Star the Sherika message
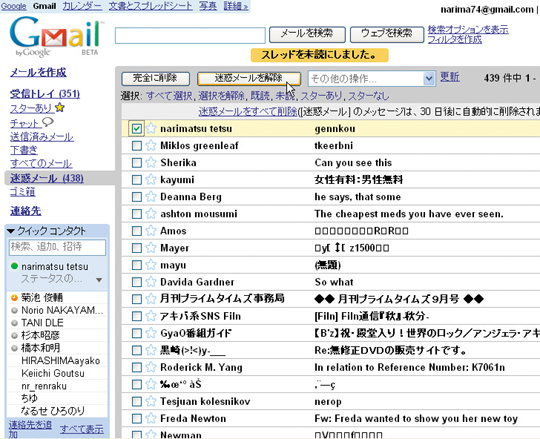This screenshot has height=439, width=540. coord(151,163)
